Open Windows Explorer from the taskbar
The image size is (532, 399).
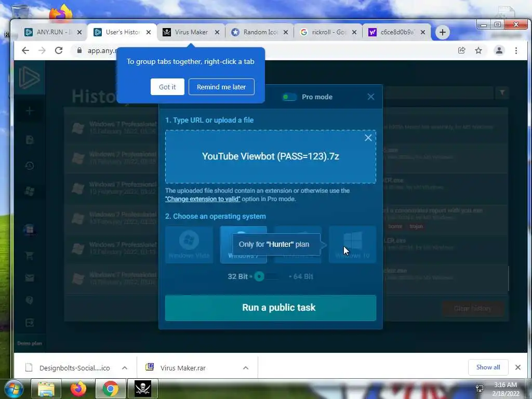(x=46, y=389)
